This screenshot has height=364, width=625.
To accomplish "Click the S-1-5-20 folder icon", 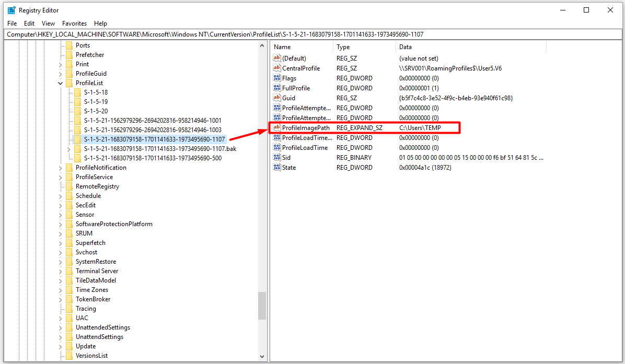I will [78, 111].
